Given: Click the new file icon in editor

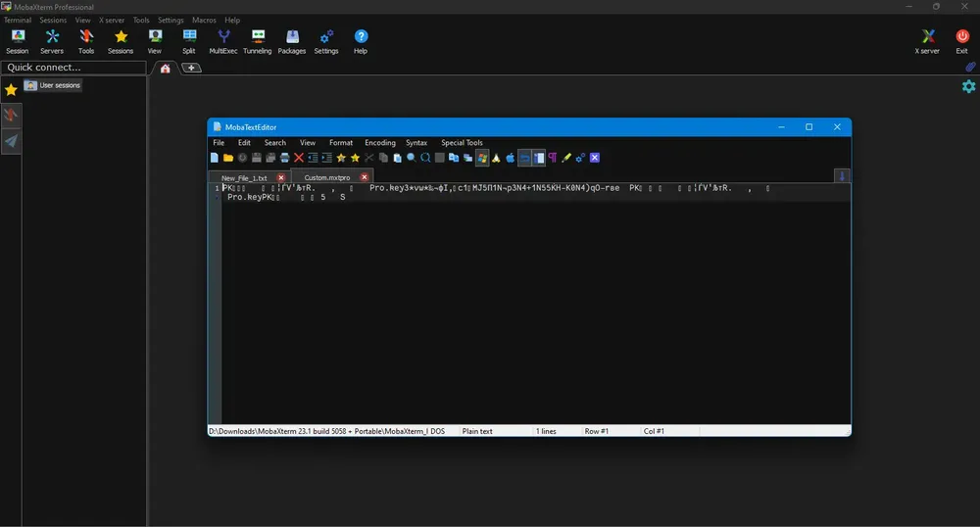Looking at the screenshot, I should coord(215,158).
